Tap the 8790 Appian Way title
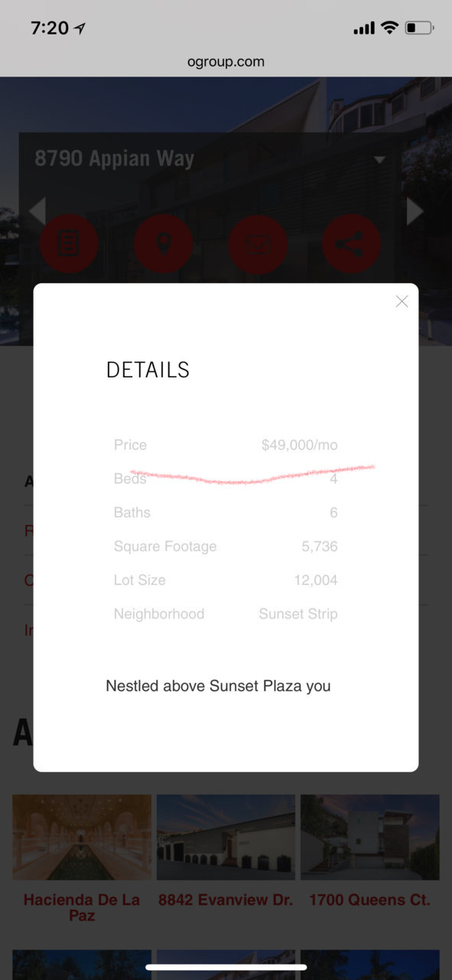Viewport: 452px width, 980px height. [114, 158]
